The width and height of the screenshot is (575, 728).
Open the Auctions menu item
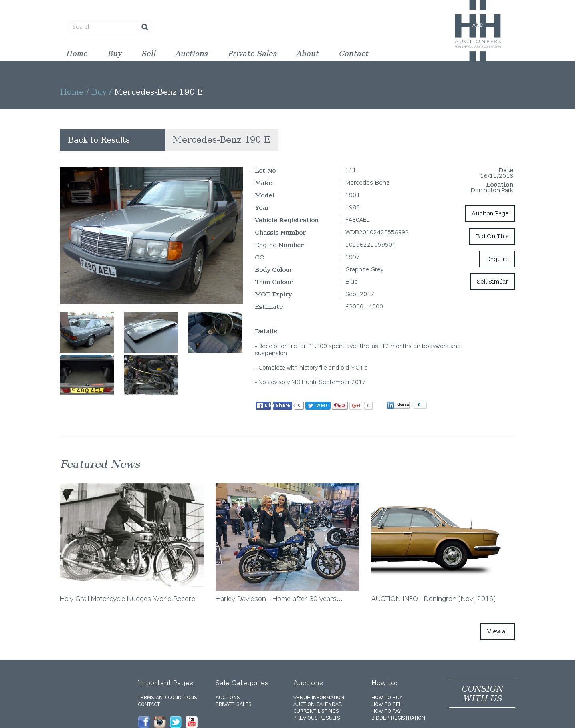click(x=192, y=54)
